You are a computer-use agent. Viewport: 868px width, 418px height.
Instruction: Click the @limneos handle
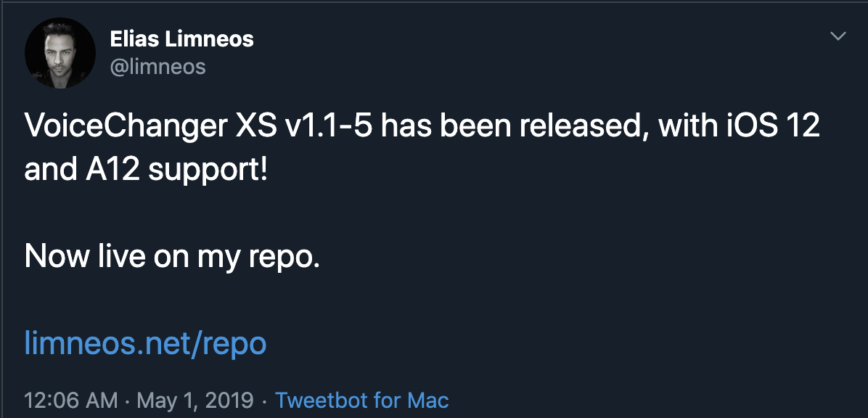pyautogui.click(x=158, y=66)
